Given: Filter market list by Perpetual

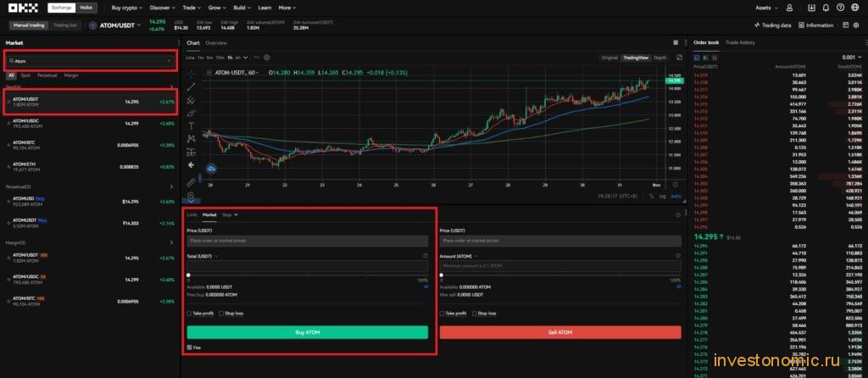Looking at the screenshot, I should 47,75.
